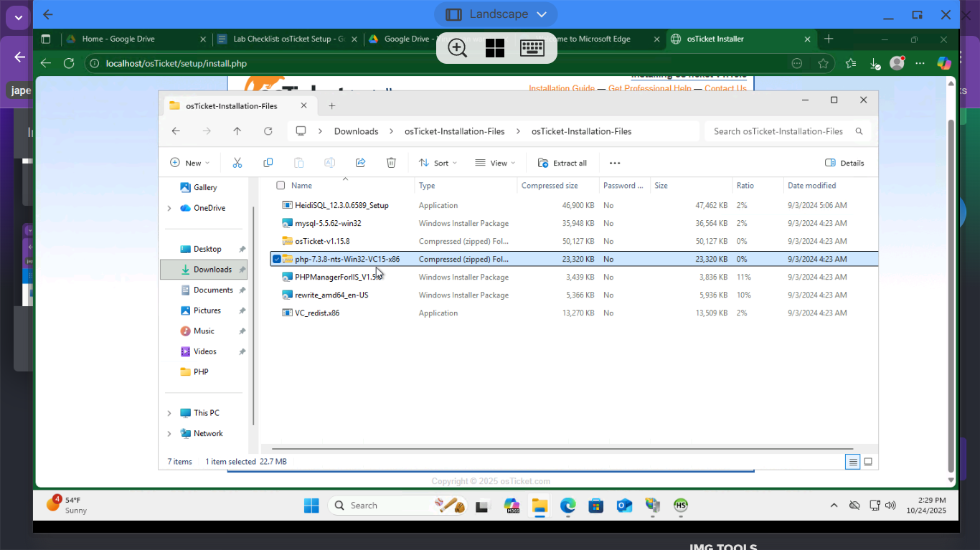Click the Extract all button
This screenshot has width=980, height=550.
(x=562, y=163)
